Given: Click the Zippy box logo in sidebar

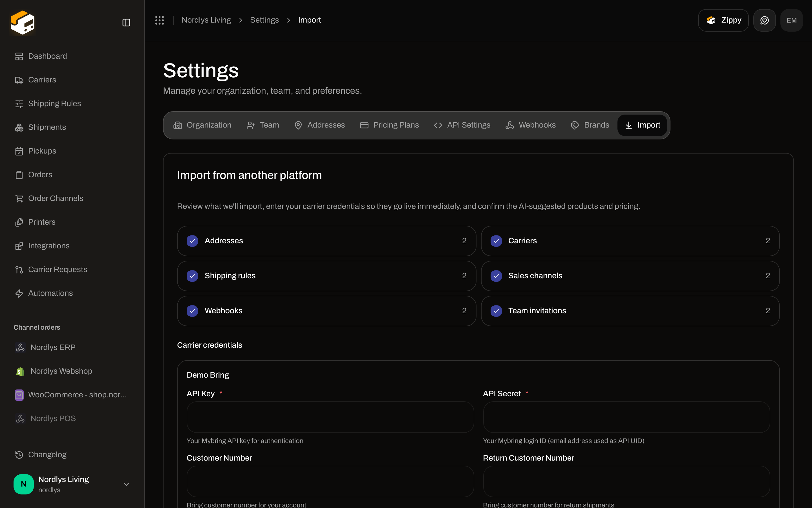Looking at the screenshot, I should coord(23,23).
